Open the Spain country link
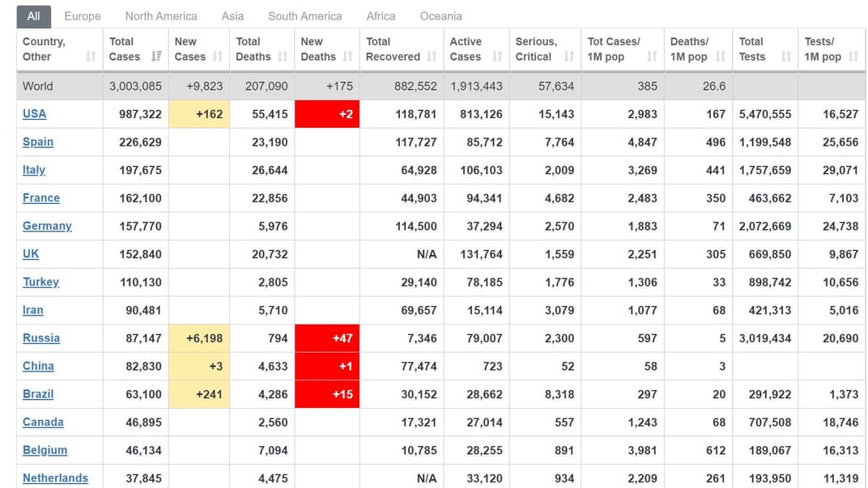Image resolution: width=868 pixels, height=488 pixels. click(x=38, y=142)
